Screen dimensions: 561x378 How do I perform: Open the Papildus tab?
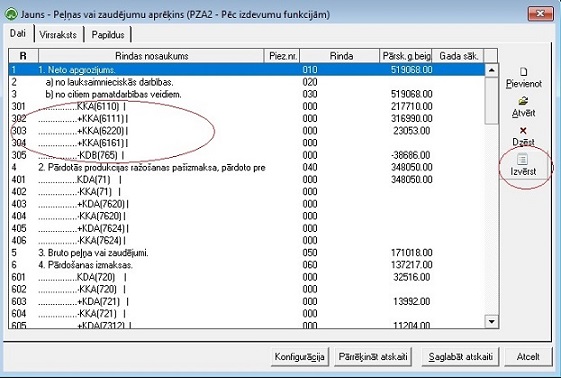108,35
